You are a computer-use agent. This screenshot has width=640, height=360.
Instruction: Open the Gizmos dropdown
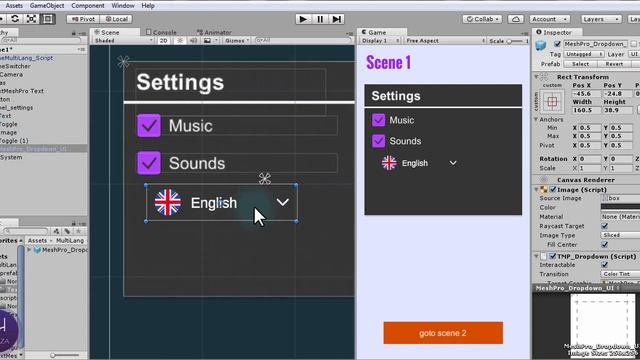(237, 40)
